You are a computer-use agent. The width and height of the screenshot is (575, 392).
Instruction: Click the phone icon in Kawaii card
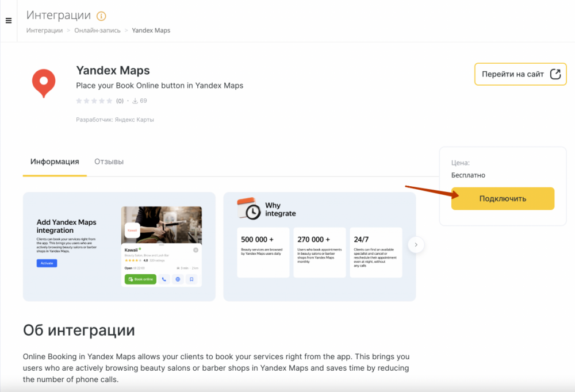tap(164, 279)
